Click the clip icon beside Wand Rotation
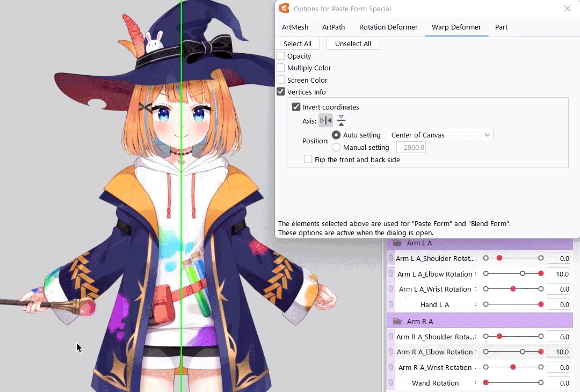580x392 pixels. click(x=391, y=383)
